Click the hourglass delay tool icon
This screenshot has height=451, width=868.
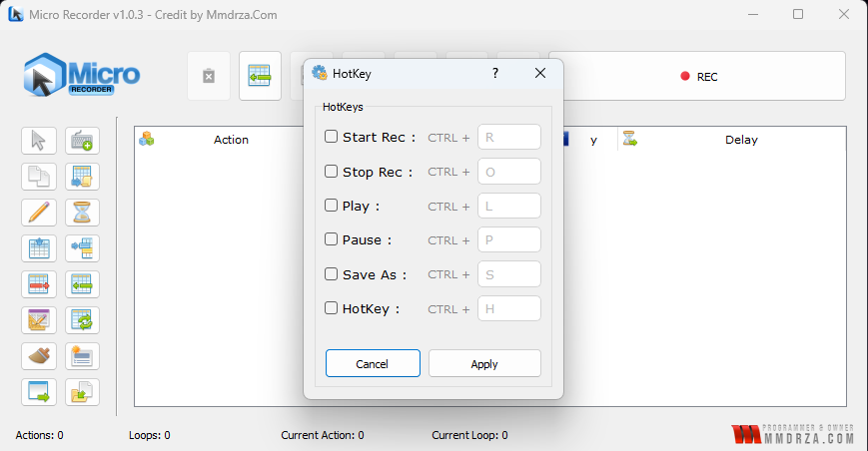point(83,213)
